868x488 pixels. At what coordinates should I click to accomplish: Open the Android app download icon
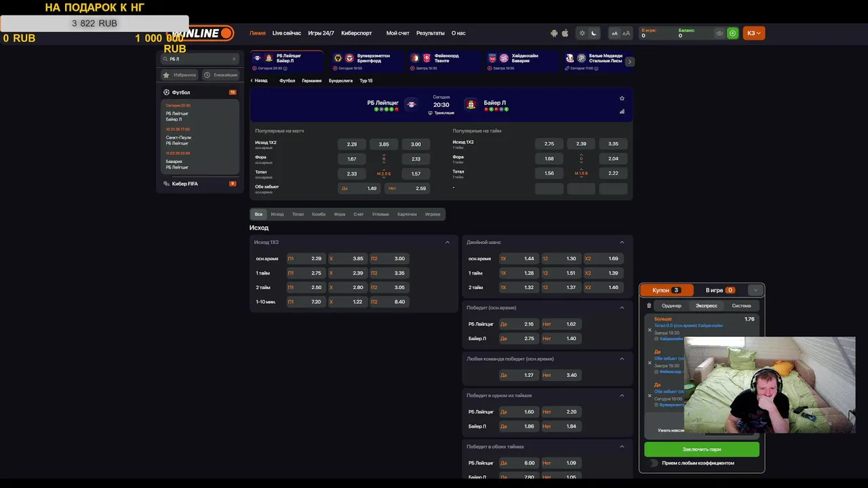[x=554, y=33]
